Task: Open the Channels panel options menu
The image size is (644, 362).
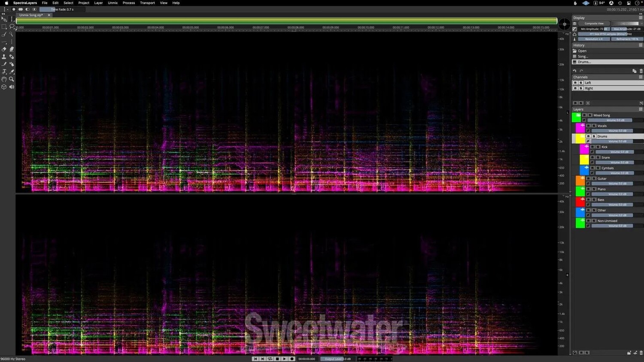Action: click(x=641, y=77)
